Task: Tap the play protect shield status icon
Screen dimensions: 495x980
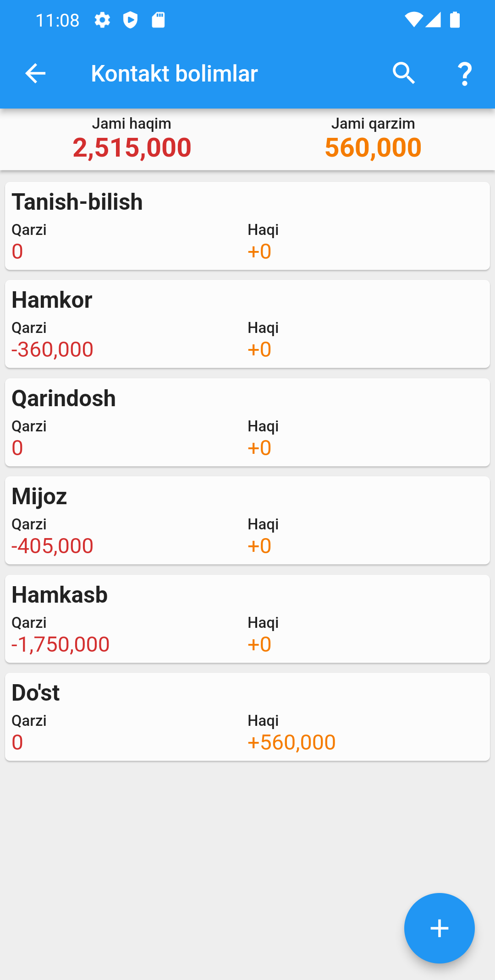Action: point(131,20)
